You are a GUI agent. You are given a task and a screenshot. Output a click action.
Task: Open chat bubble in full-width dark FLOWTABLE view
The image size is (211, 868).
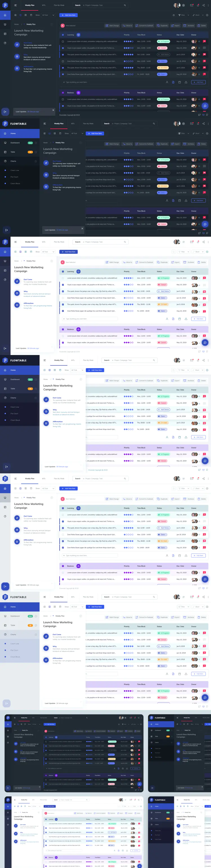click(205, 224)
